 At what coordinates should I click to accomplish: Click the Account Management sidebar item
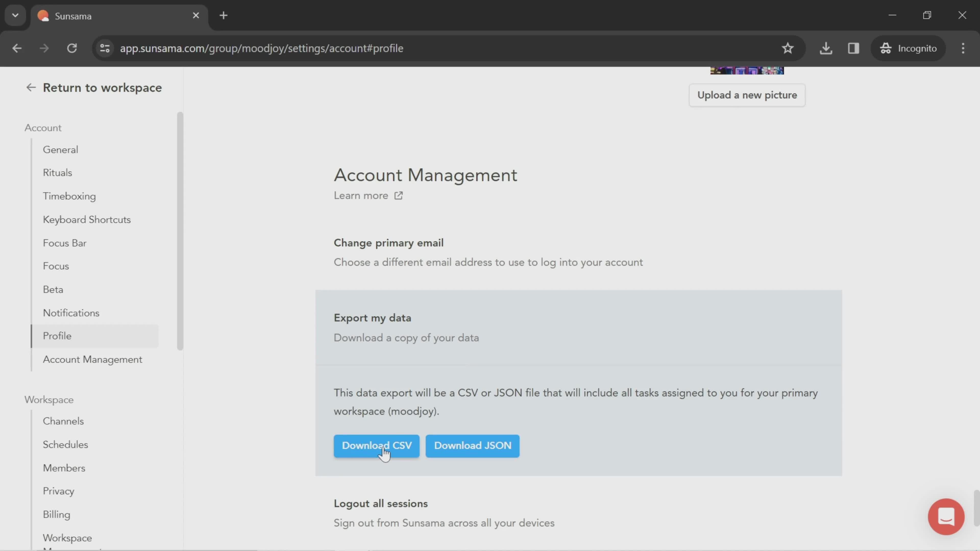[x=92, y=359]
